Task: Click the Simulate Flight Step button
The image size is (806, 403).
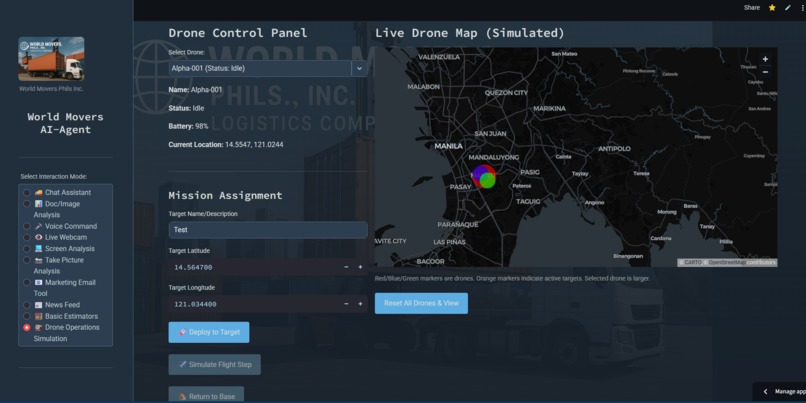Action: coord(214,364)
